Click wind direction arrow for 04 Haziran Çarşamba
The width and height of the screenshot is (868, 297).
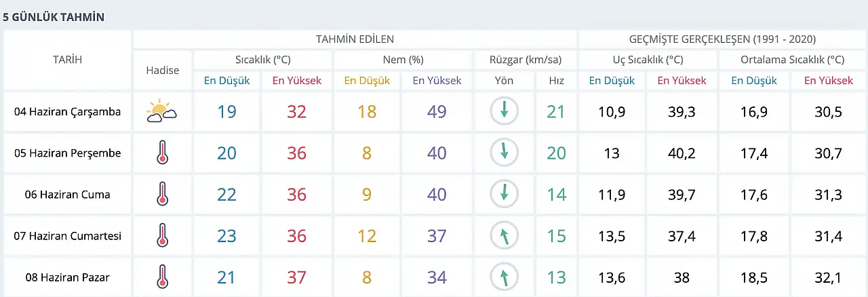pos(504,111)
